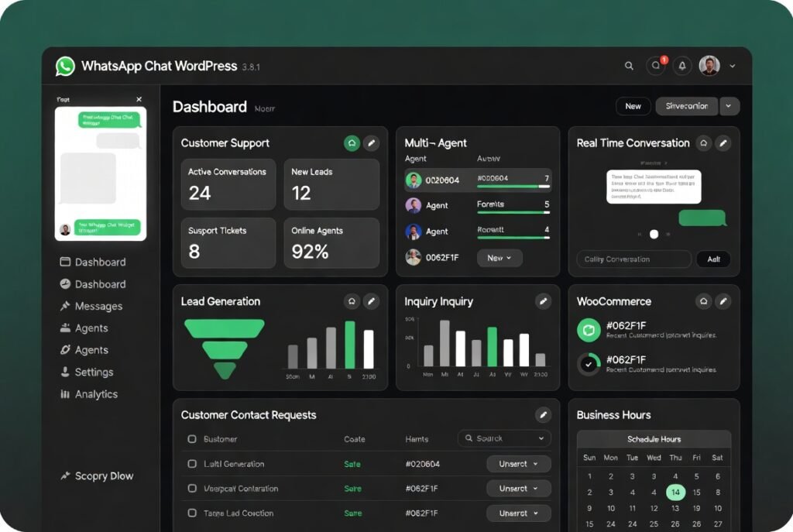The image size is (793, 532).
Task: Check the Laltl Generation row checkbox
Action: [x=192, y=463]
